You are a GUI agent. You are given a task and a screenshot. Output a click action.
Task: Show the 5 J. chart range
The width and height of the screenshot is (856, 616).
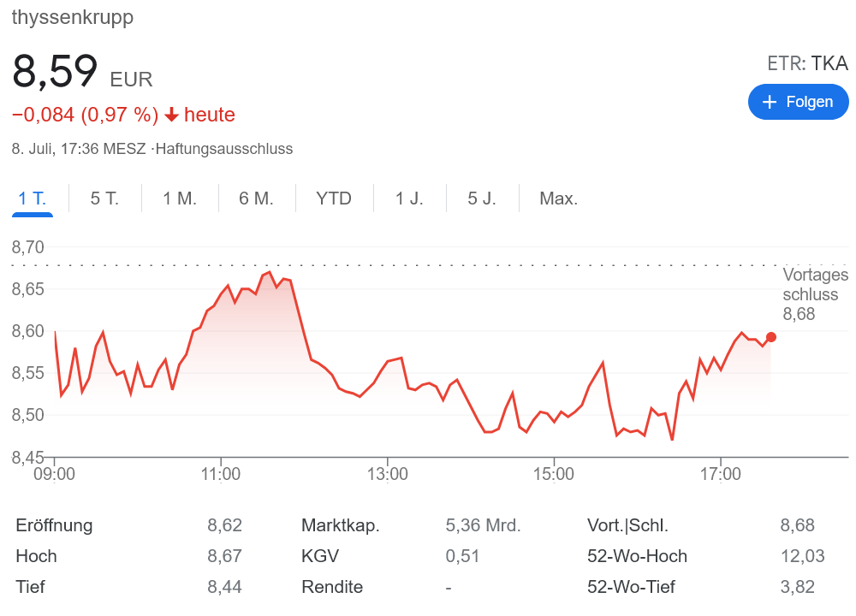[482, 198]
